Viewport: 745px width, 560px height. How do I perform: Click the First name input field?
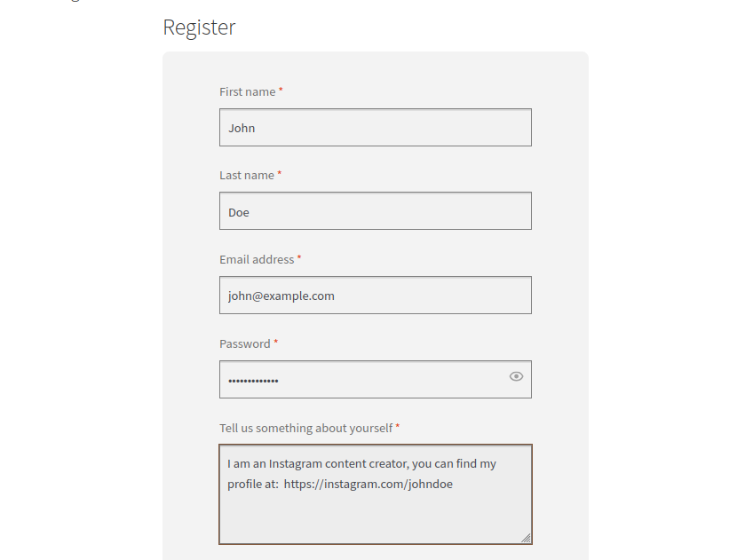[x=376, y=127]
